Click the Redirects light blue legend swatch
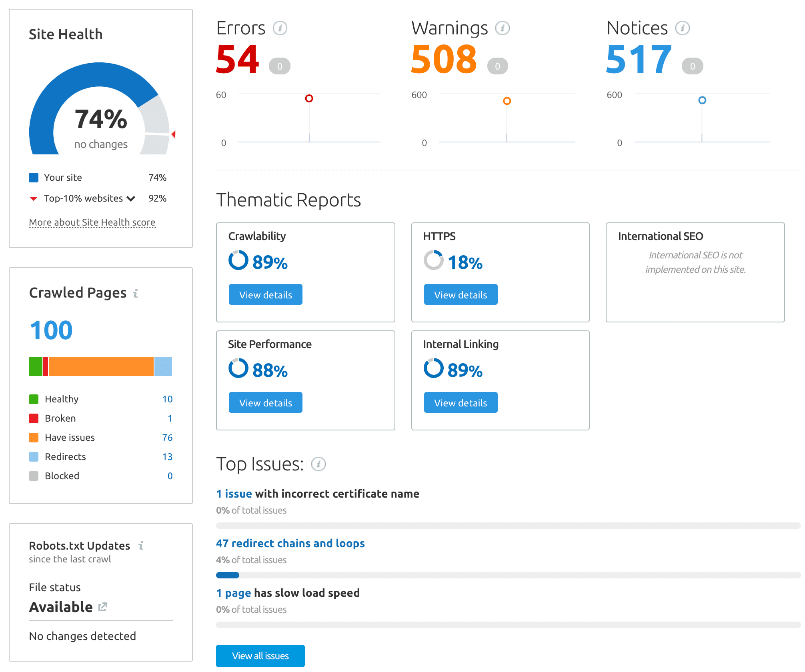This screenshot has width=805, height=672. click(x=34, y=457)
